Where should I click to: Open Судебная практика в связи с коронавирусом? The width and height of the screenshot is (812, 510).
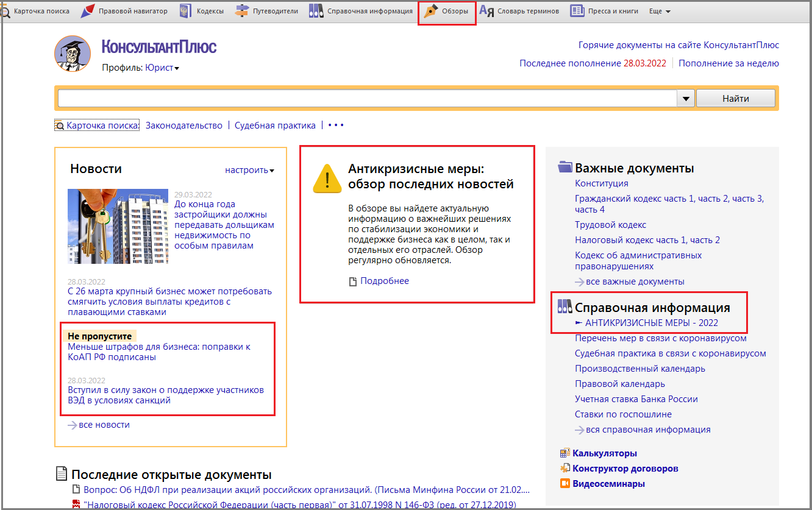(671, 353)
